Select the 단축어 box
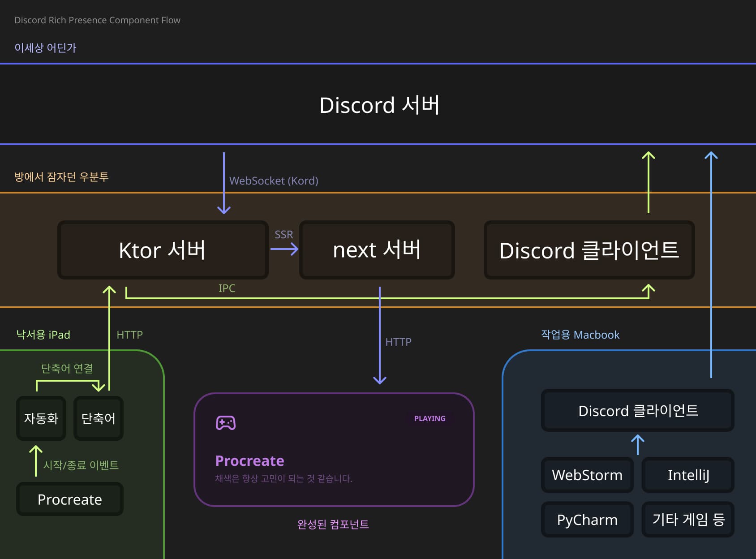Image resolution: width=756 pixels, height=559 pixels. 99,418
